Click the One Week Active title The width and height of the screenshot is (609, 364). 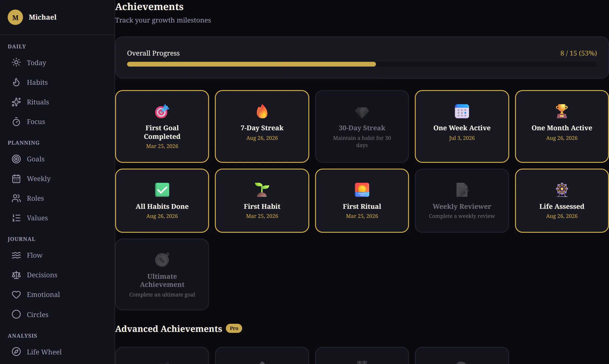tap(462, 128)
